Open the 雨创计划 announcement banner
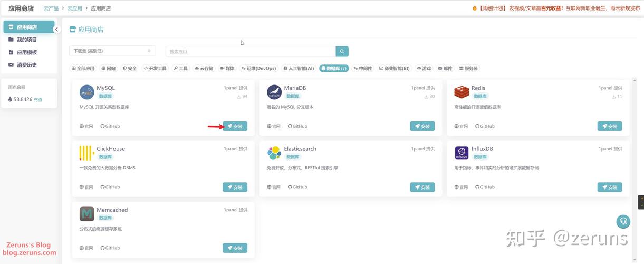Screen dimensions: 644x264 [x=556, y=8]
